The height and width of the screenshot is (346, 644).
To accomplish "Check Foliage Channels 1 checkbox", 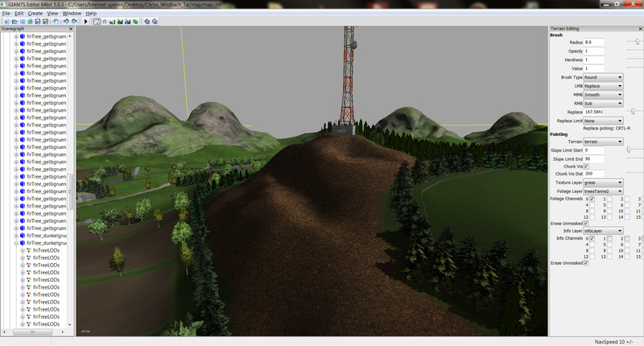I will tap(609, 199).
